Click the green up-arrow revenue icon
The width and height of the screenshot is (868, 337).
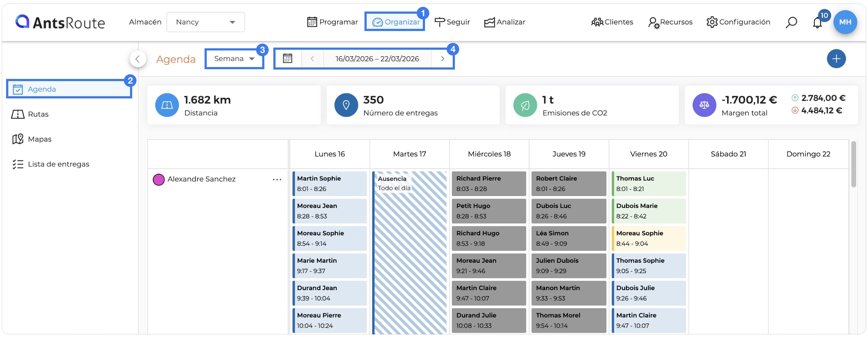pos(795,98)
